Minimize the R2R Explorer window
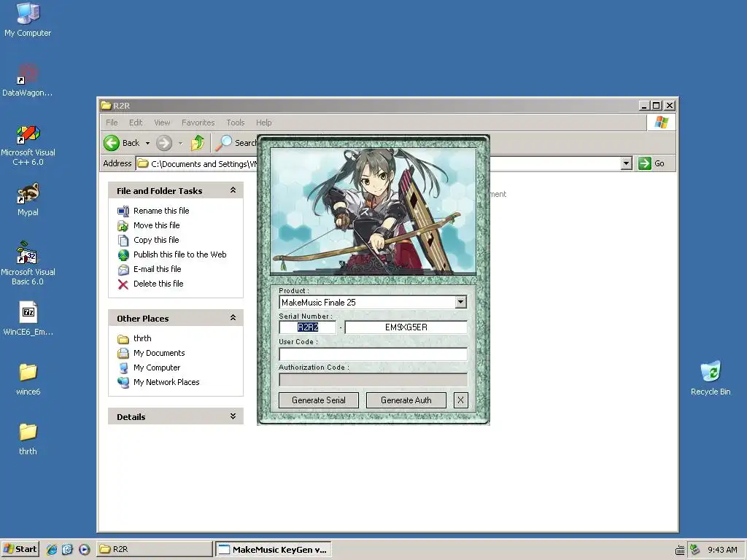This screenshot has height=560, width=747. (645, 106)
